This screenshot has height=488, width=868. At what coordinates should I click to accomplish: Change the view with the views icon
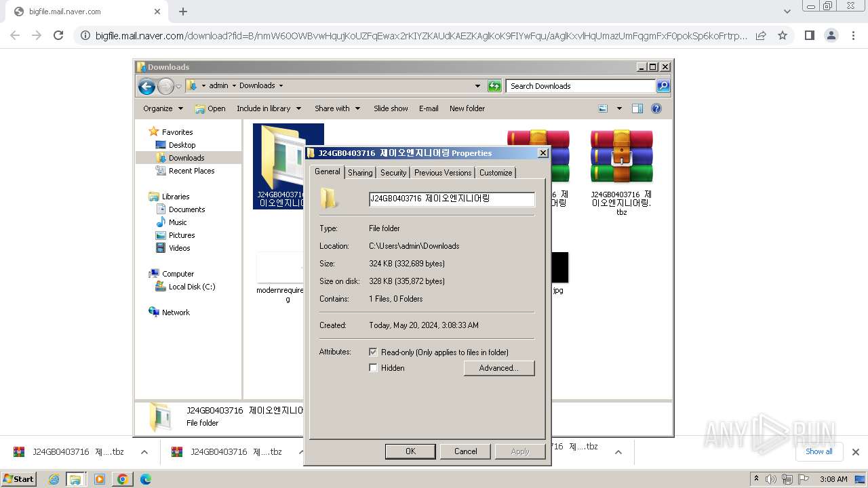click(x=603, y=108)
